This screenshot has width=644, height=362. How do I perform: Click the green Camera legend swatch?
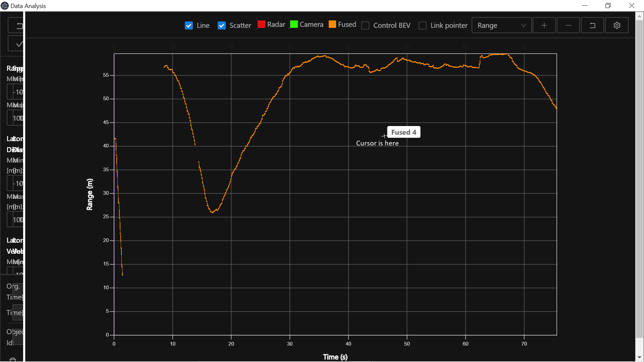pos(294,24)
